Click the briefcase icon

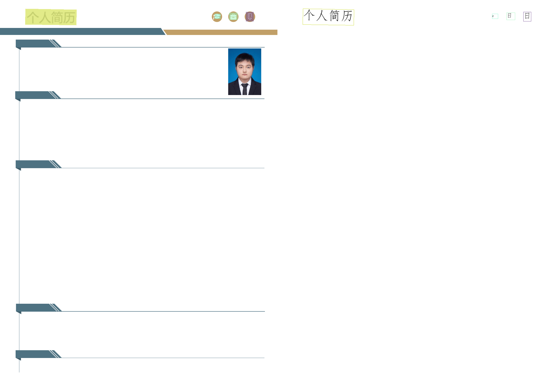pyautogui.click(x=233, y=17)
